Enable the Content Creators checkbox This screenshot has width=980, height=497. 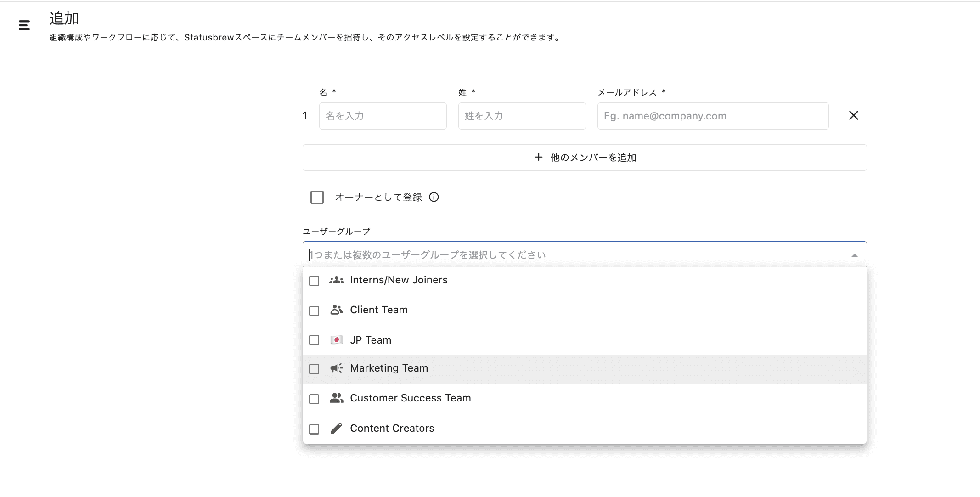point(314,429)
